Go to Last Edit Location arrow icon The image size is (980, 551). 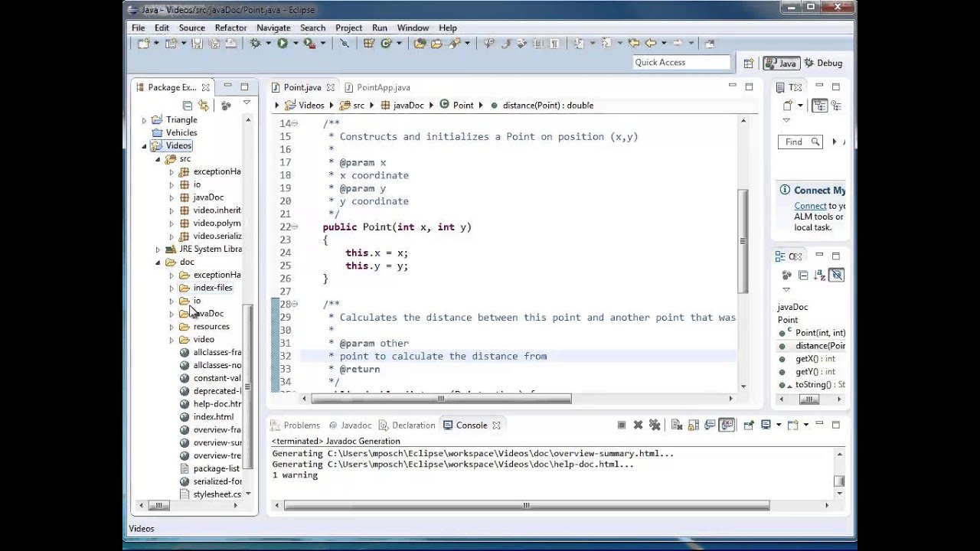(x=635, y=44)
